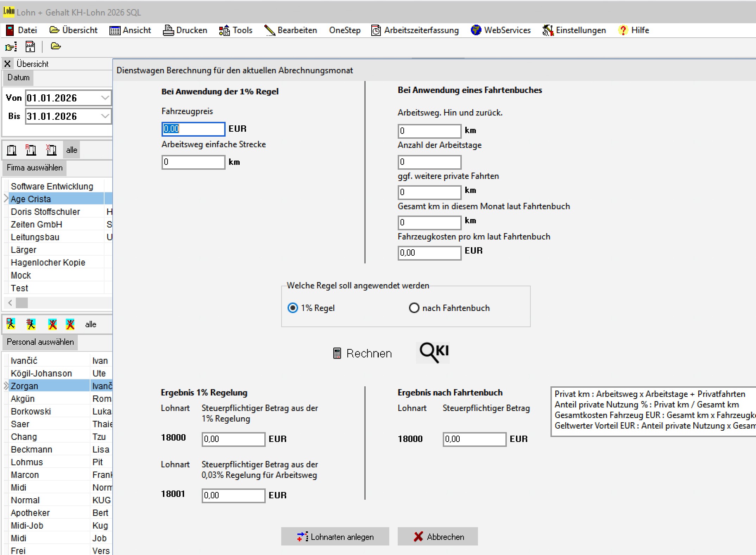This screenshot has height=555, width=756.
Task: Click the first crossed-out person filter icon
Action: [x=52, y=324]
